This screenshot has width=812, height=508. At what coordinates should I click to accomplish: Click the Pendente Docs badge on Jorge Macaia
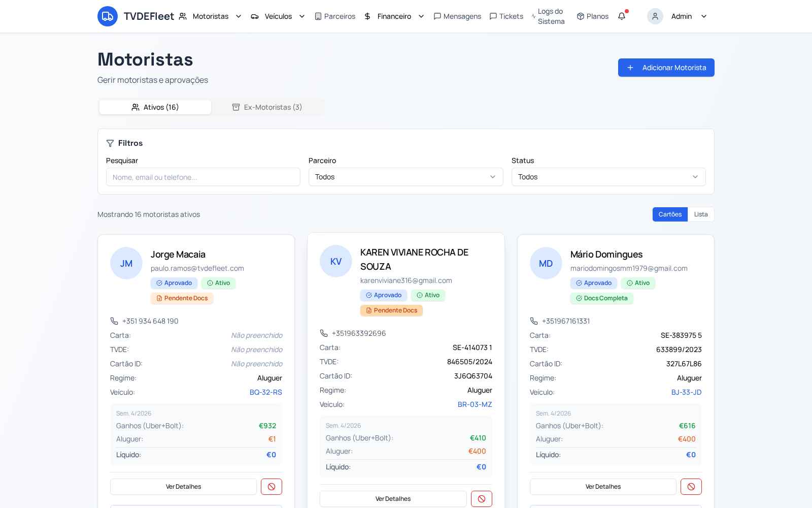(182, 298)
